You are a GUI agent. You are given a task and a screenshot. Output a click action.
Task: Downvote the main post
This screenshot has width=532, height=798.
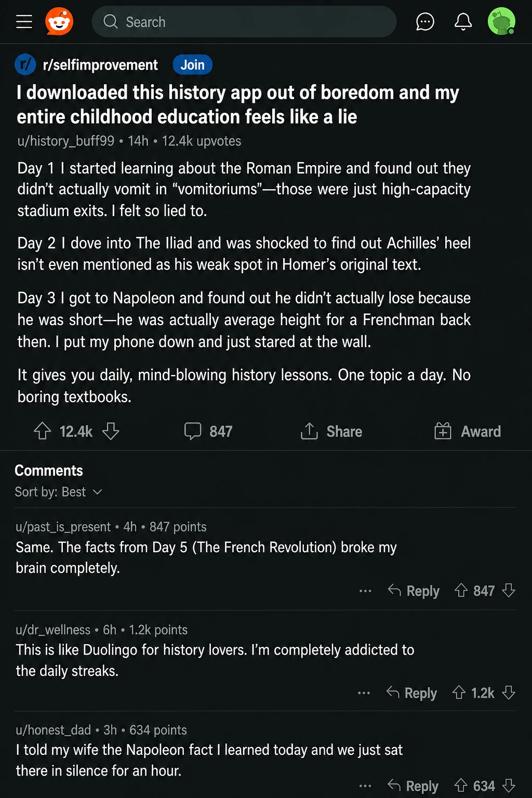coord(111,431)
